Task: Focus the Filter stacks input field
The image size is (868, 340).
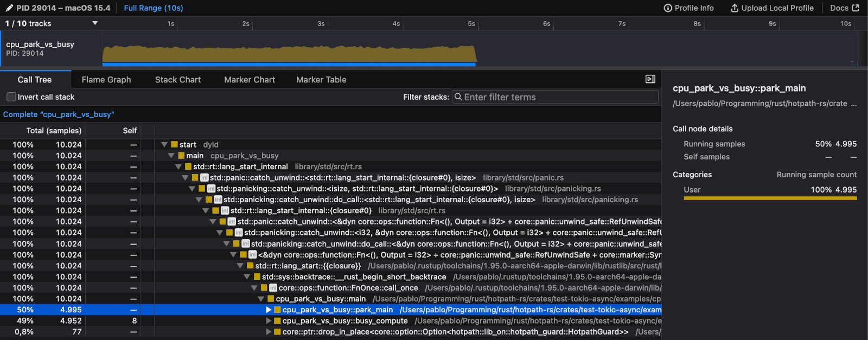Action: (x=556, y=97)
